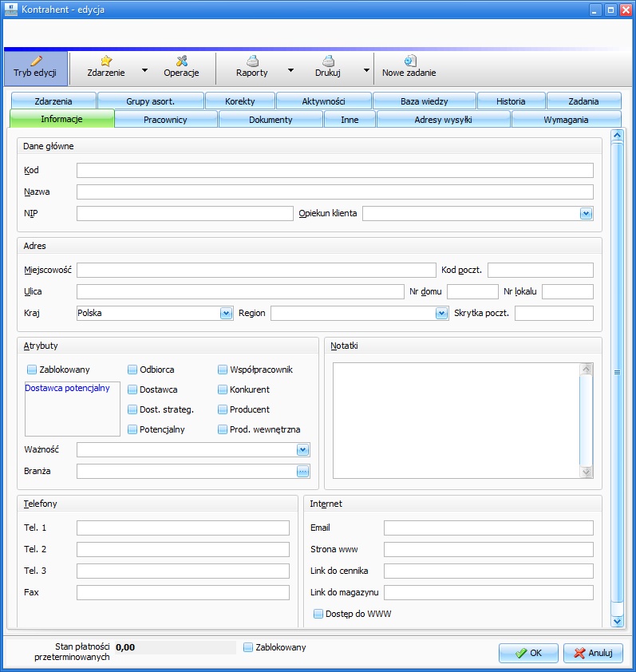Open the Opiekun klienta dropdown
The height and width of the screenshot is (672, 636).
(586, 213)
